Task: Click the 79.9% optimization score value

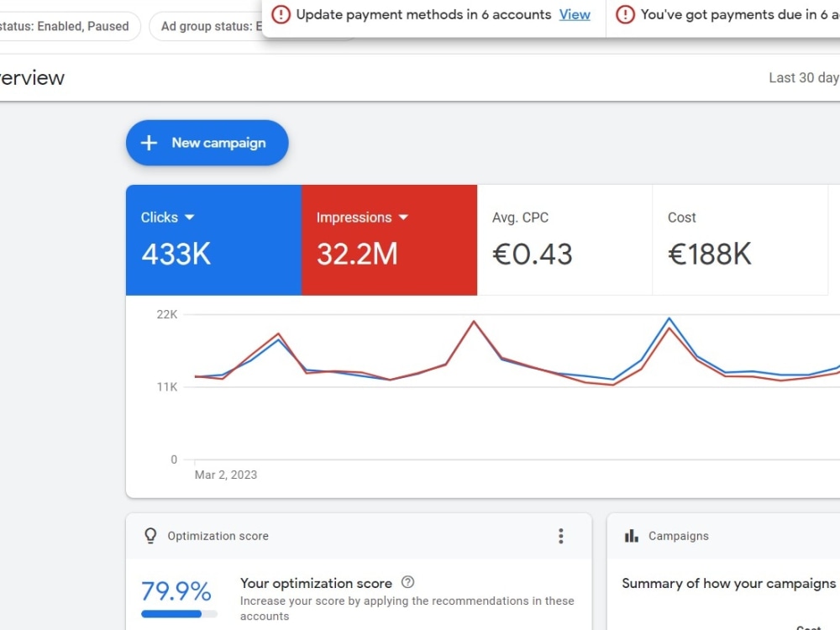Action: [176, 591]
